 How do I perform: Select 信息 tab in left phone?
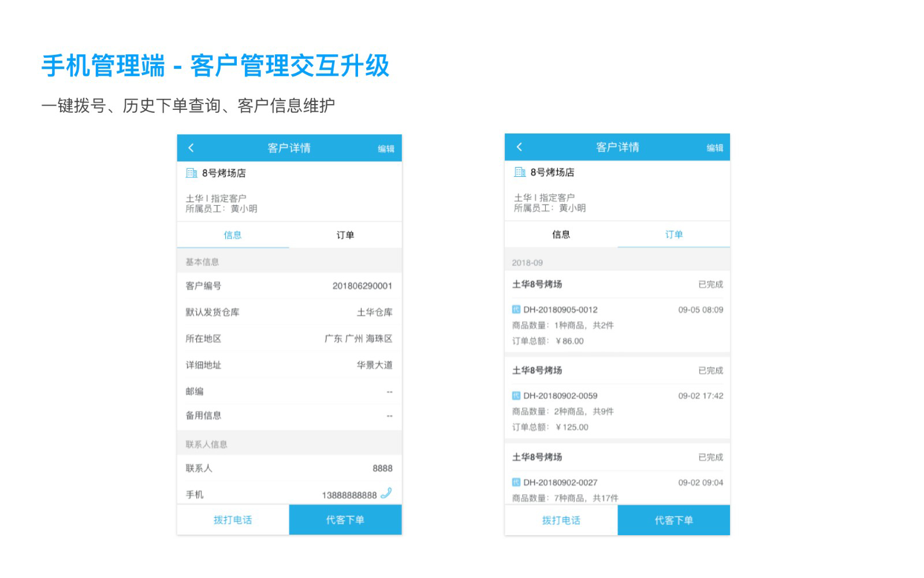(233, 235)
